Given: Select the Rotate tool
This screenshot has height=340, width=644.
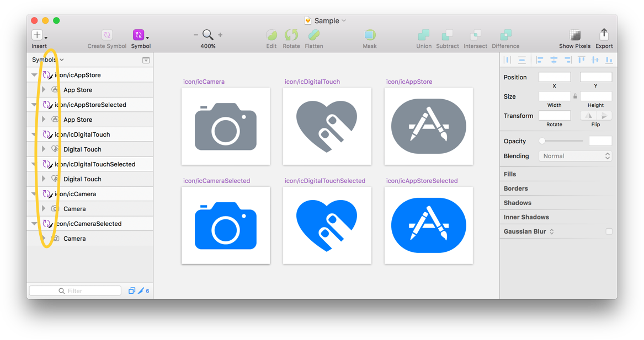Looking at the screenshot, I should (291, 35).
